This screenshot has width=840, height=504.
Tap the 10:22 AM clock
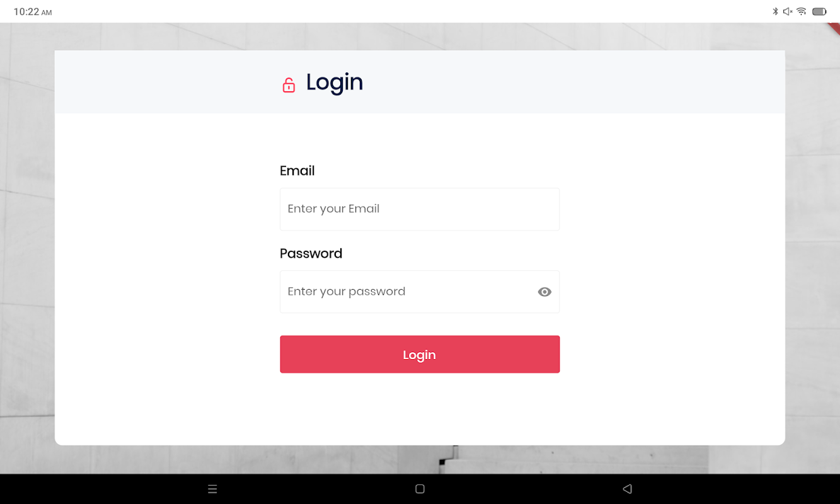33,12
